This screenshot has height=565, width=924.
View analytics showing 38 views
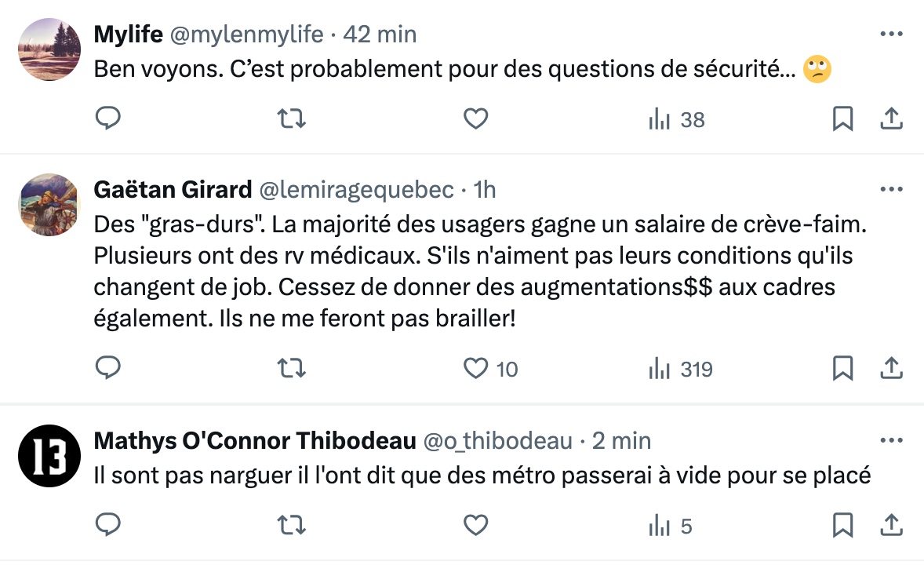click(x=676, y=120)
